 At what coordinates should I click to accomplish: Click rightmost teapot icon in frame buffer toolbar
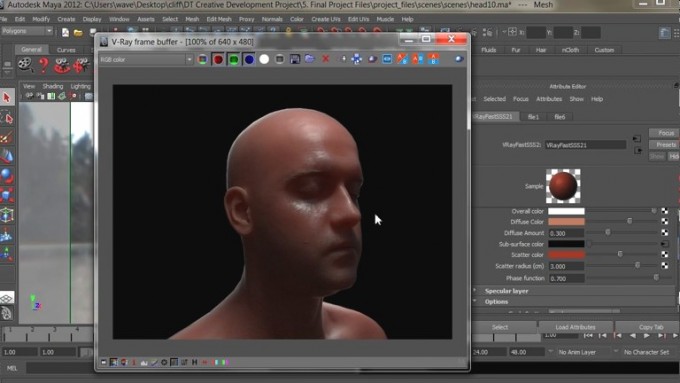[x=459, y=59]
